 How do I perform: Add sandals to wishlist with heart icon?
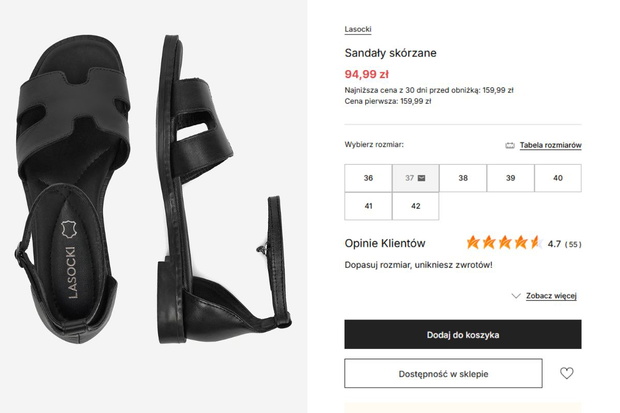pyautogui.click(x=566, y=373)
